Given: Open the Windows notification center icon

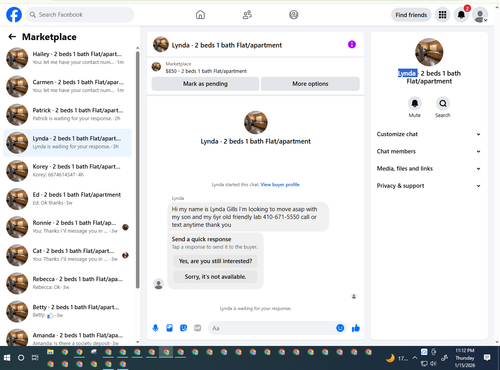Looking at the screenshot, I should (487, 358).
